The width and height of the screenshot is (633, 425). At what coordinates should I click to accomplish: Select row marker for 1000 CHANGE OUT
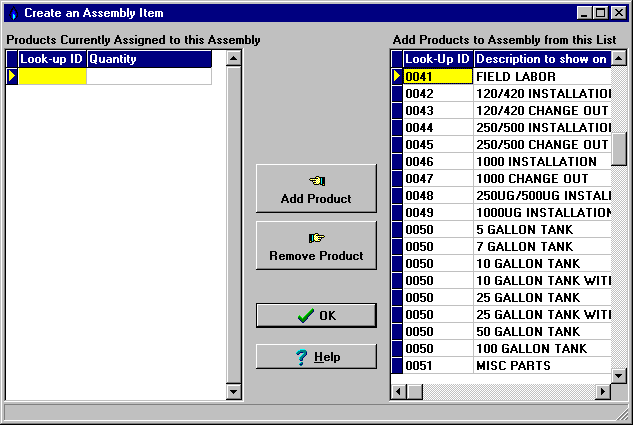pyautogui.click(x=396, y=179)
